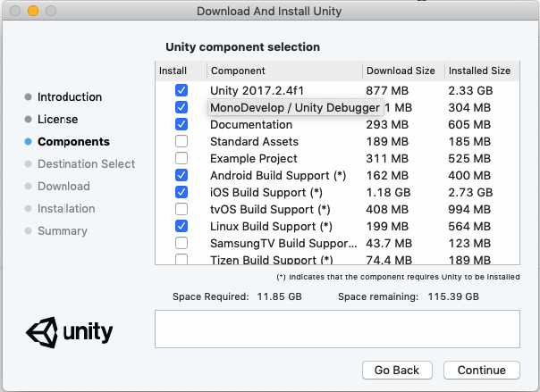Uncheck Android Build Support checkbox
The height and width of the screenshot is (392, 540).
pos(181,175)
